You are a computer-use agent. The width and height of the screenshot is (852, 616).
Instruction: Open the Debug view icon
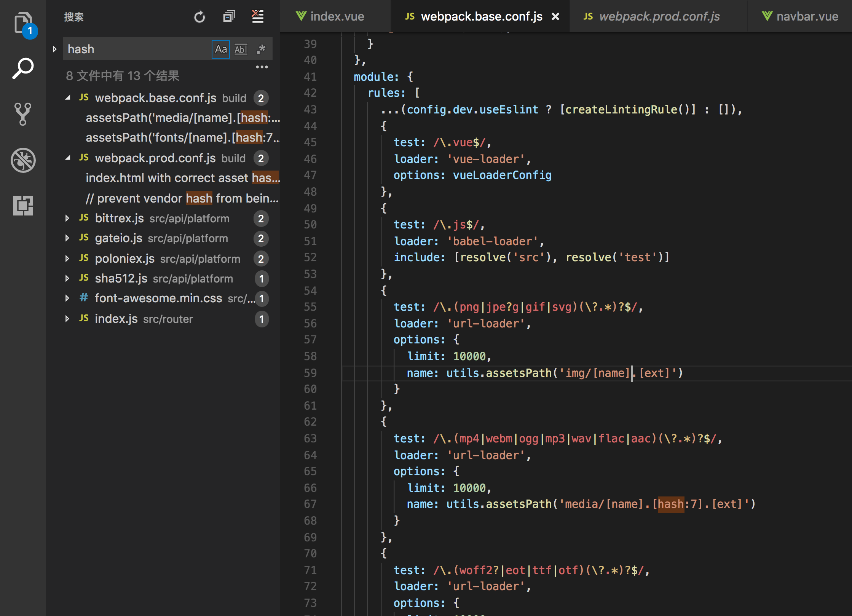[23, 160]
